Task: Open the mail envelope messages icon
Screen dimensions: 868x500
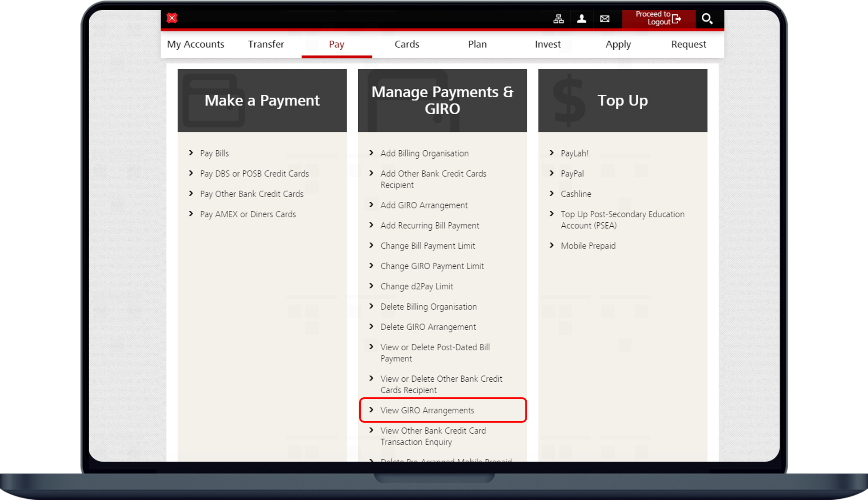Action: tap(604, 19)
